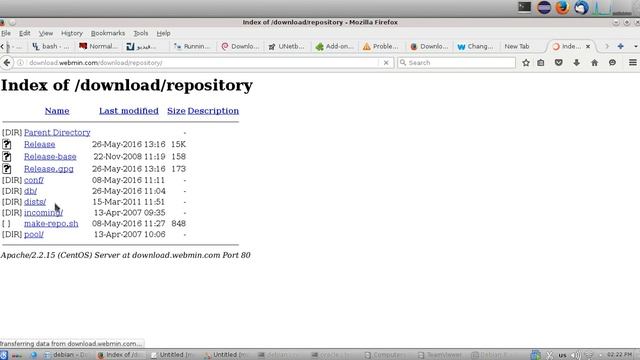Screen dimensions: 640x360
Task: Show bookmarks list clipboard icon
Action: (541, 63)
